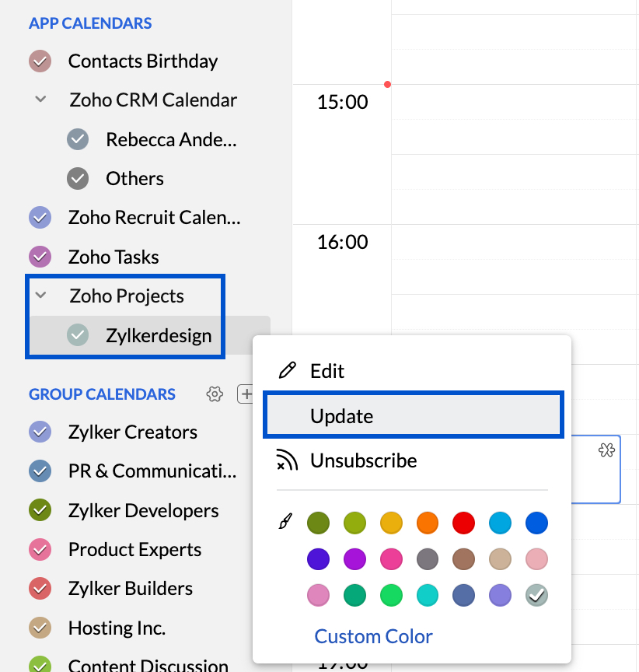Uncheck Contacts Birthday calendar
639x672 pixels.
pos(40,61)
